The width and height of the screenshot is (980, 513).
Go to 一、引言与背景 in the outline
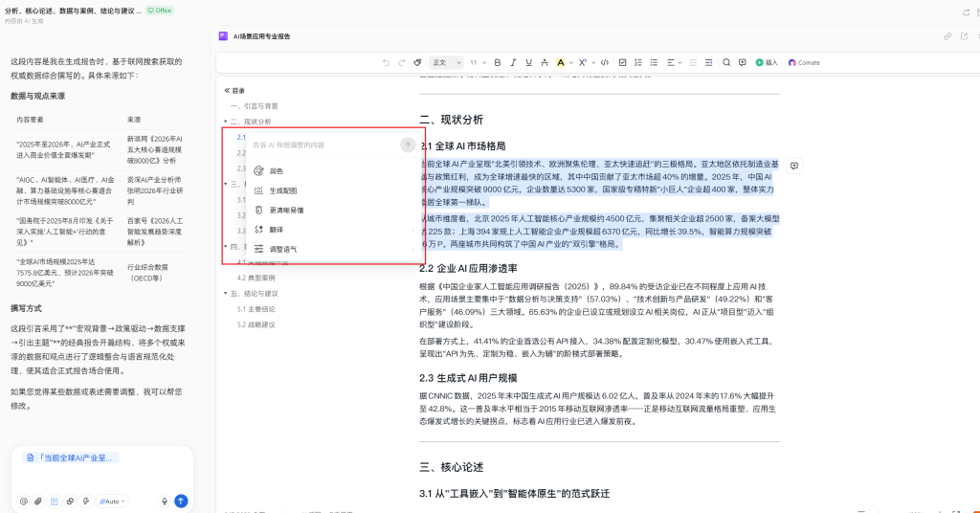point(255,106)
